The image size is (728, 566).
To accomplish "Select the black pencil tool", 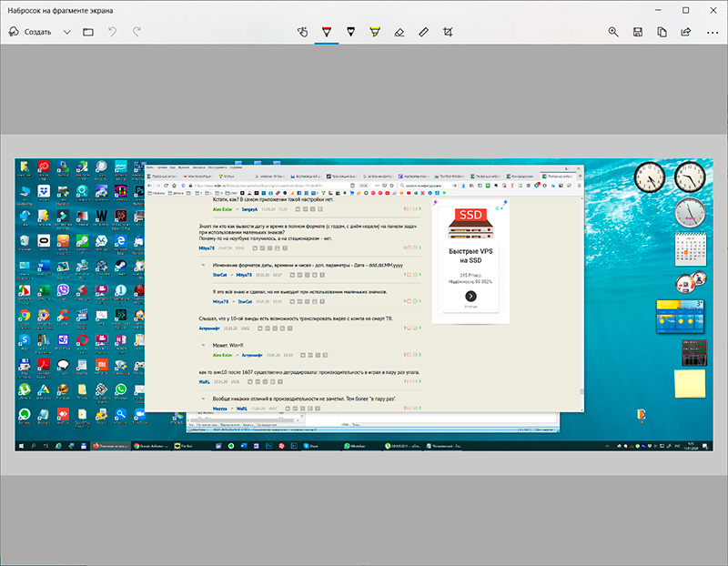I will (351, 32).
